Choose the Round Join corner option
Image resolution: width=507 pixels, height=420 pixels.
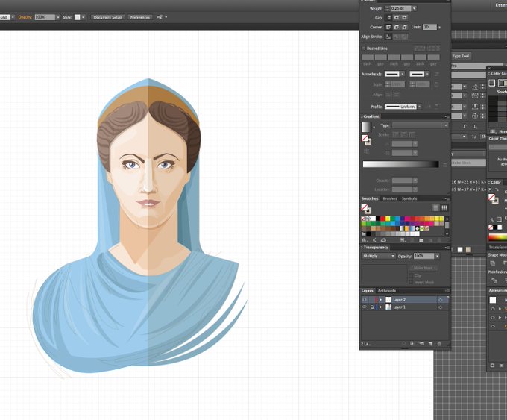click(x=397, y=27)
